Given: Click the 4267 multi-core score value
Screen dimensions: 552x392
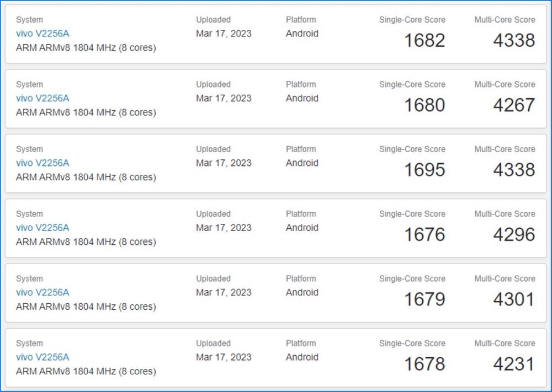Looking at the screenshot, I should (514, 105).
